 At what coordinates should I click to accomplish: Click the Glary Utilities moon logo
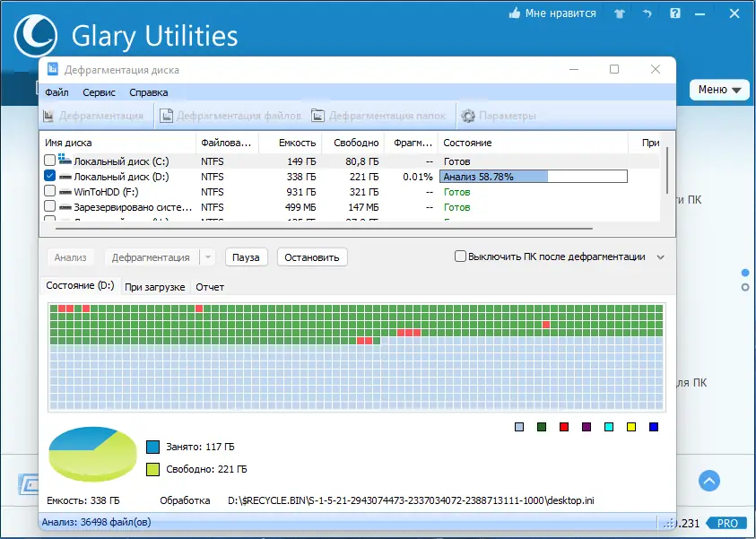[36, 36]
